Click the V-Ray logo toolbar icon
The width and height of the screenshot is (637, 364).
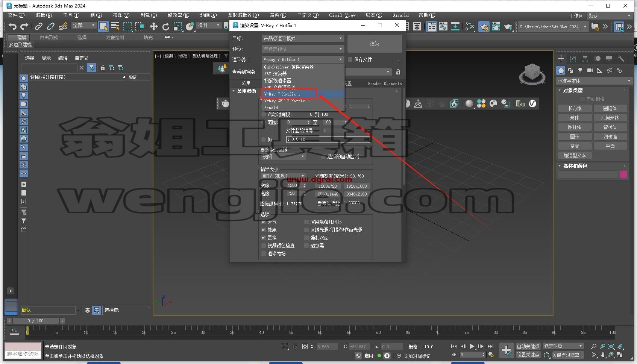(x=532, y=103)
